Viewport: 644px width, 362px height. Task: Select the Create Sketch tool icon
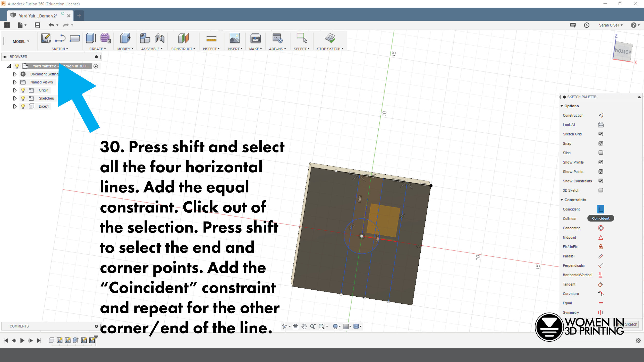[46, 38]
